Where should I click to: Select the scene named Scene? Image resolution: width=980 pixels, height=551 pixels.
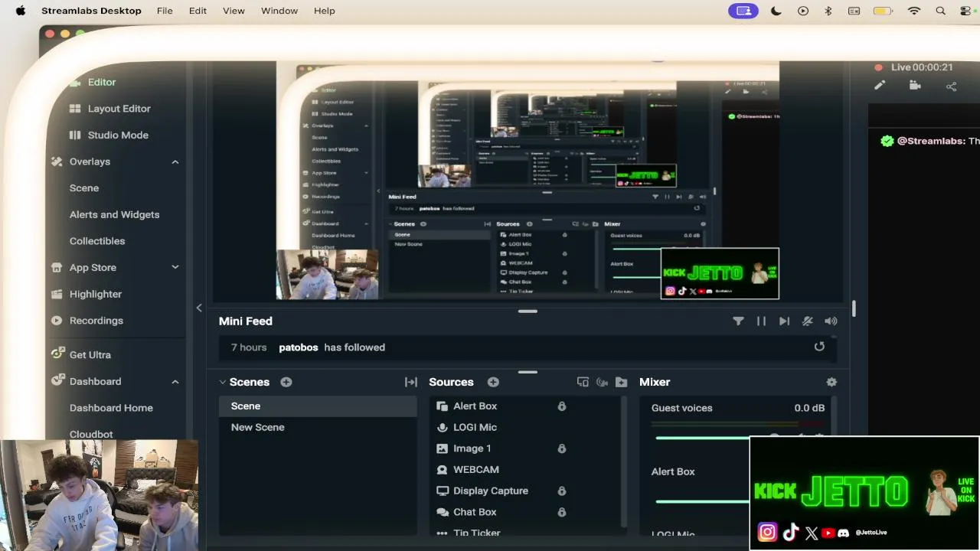click(318, 406)
